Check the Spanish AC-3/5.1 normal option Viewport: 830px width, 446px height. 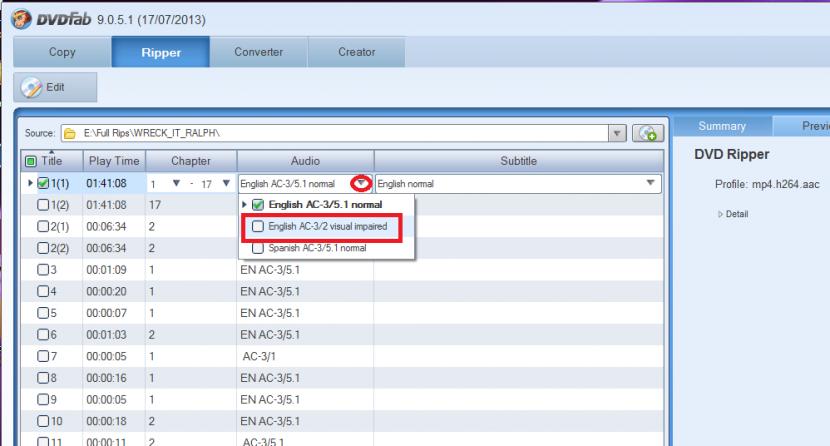click(x=259, y=247)
